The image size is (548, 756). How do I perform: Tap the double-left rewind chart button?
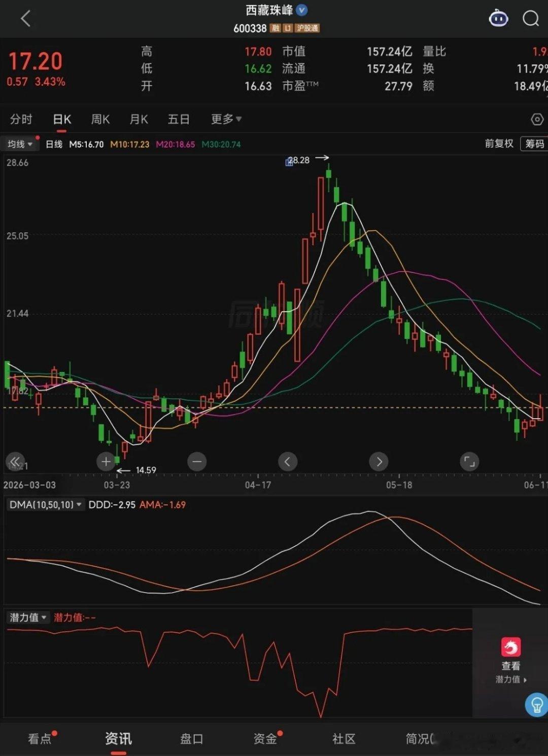tap(15, 462)
